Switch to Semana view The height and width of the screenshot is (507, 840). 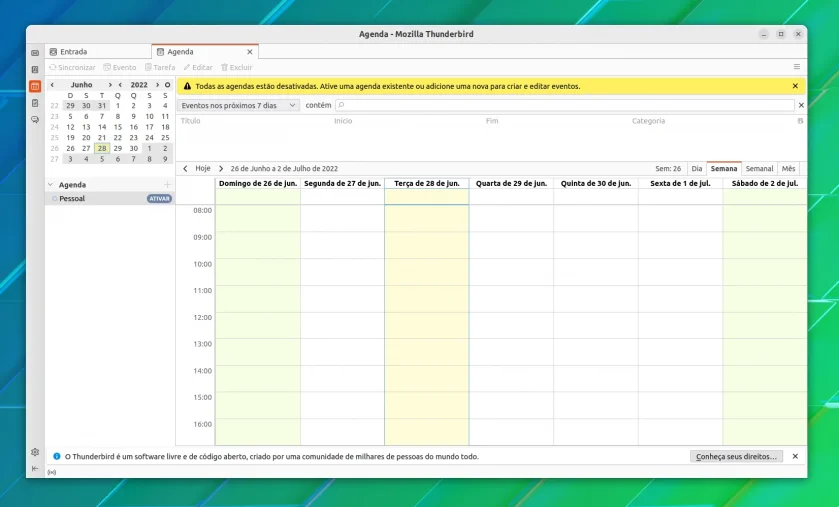[724, 168]
